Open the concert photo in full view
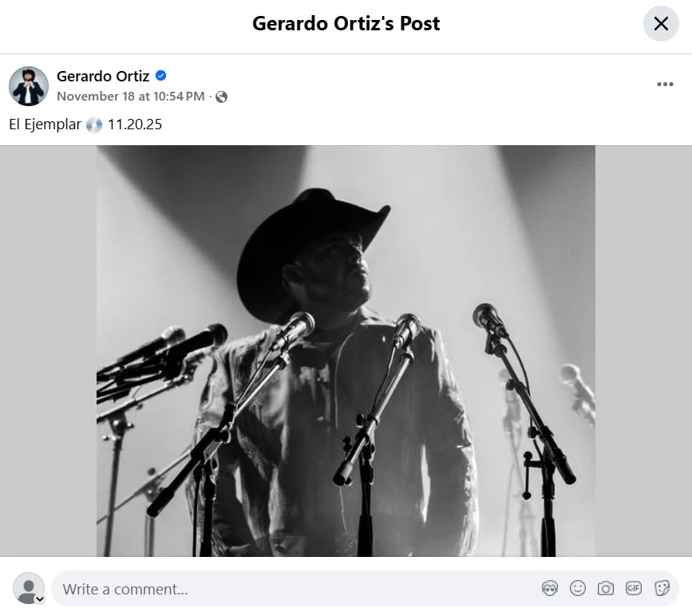692x616 pixels. click(x=346, y=351)
